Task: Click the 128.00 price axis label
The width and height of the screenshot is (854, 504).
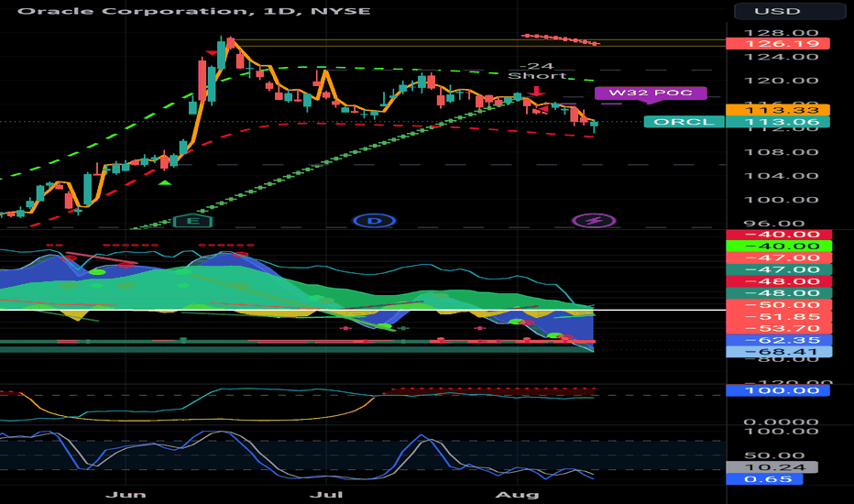Action: click(781, 33)
